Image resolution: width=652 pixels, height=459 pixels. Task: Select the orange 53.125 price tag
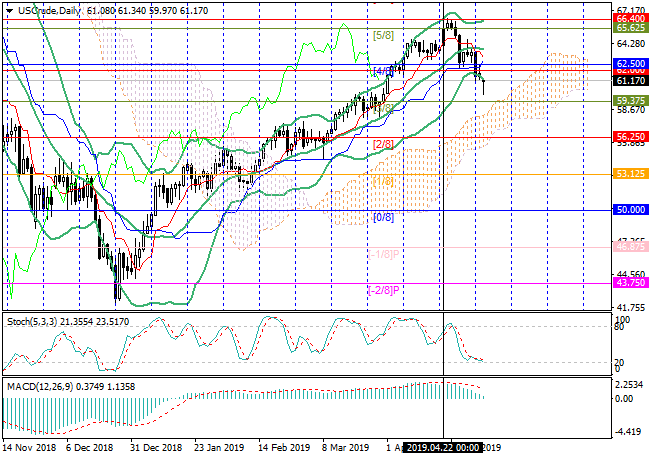(x=629, y=174)
